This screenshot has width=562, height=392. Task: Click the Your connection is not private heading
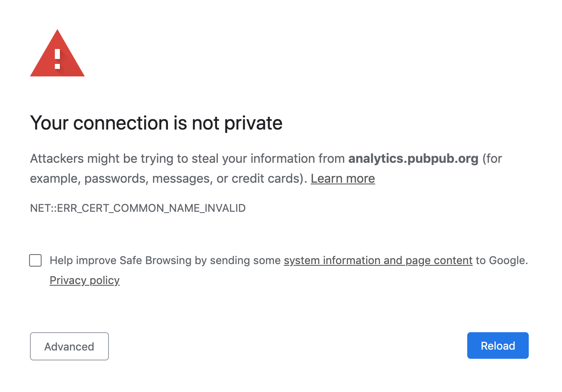tap(156, 123)
